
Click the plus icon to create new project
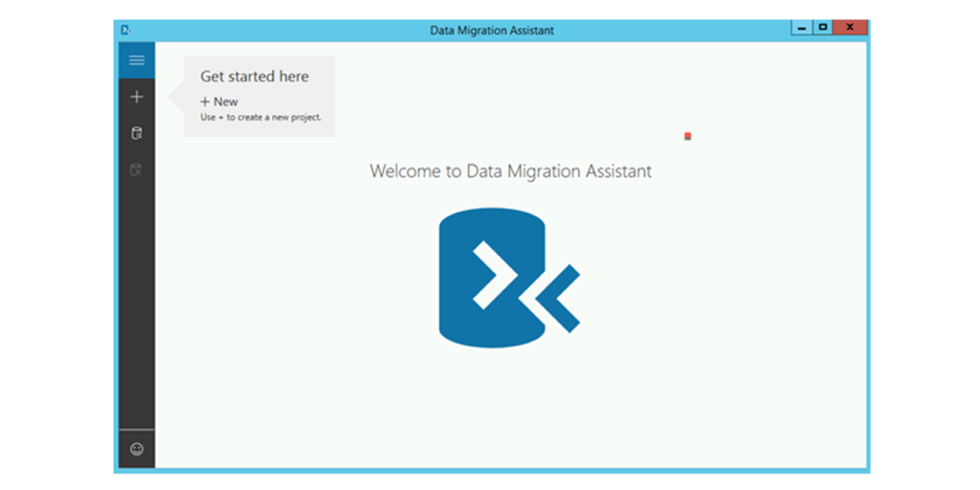point(137,97)
